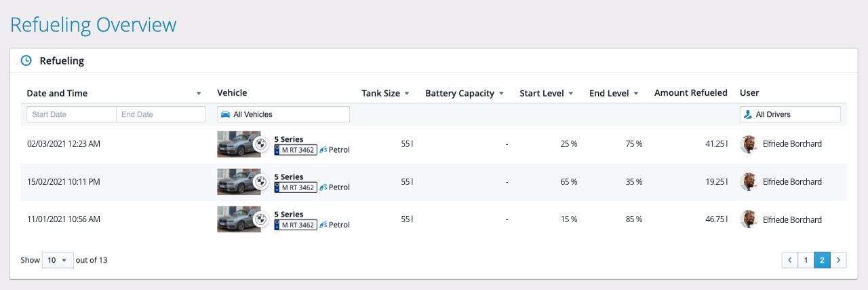The height and width of the screenshot is (290, 868).
Task: Sort by the Start Level column
Action: click(571, 94)
